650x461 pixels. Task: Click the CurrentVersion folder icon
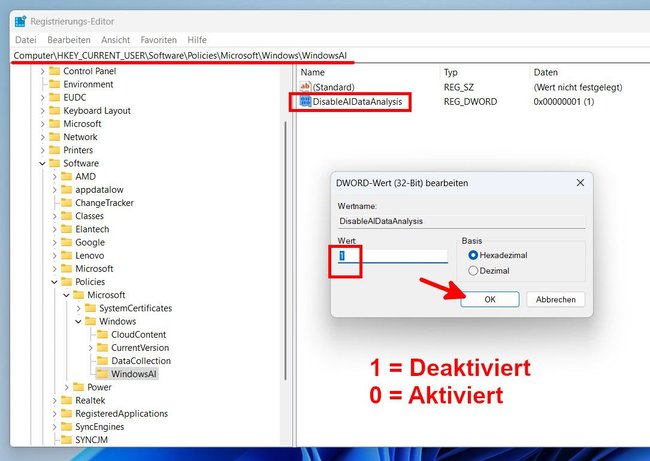click(x=102, y=348)
